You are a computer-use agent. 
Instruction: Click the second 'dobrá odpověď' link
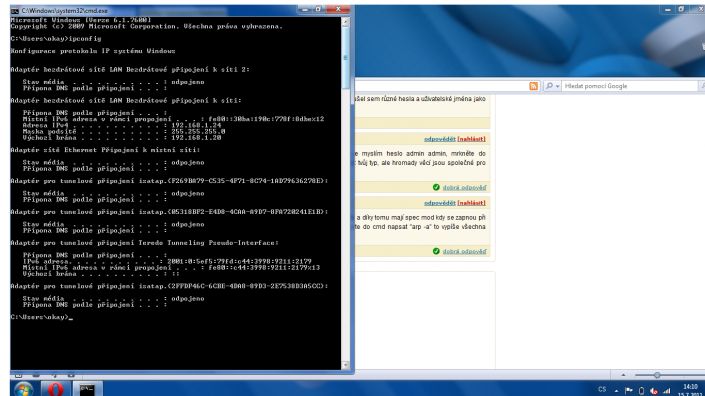pyautogui.click(x=464, y=251)
